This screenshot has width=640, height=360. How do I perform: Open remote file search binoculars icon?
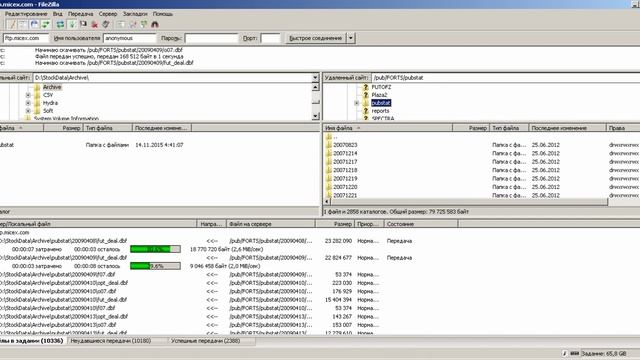pyautogui.click(x=155, y=24)
